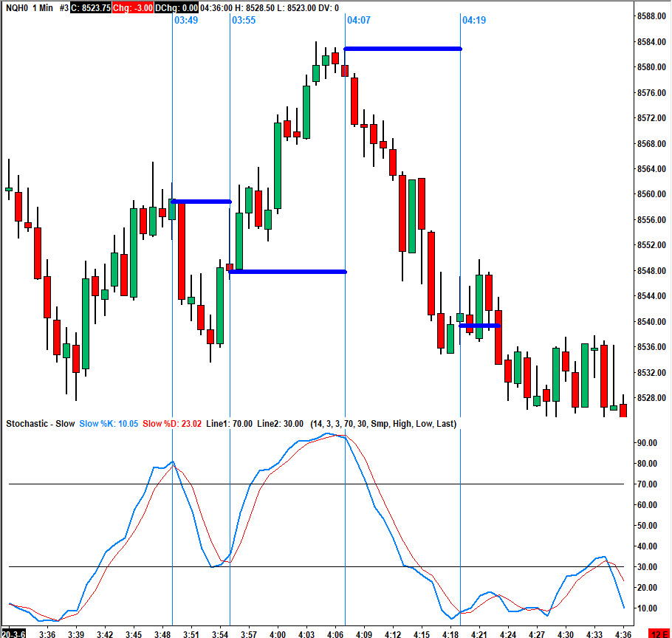Screen dimensions: 672x638
Task: Click the 4:18 time axis label
Action: [450, 634]
